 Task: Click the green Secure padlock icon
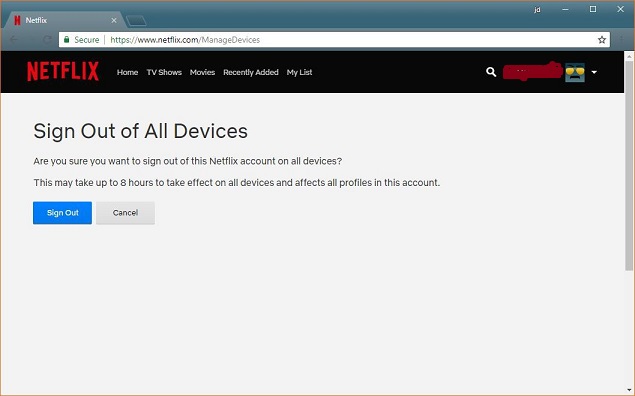(x=66, y=39)
